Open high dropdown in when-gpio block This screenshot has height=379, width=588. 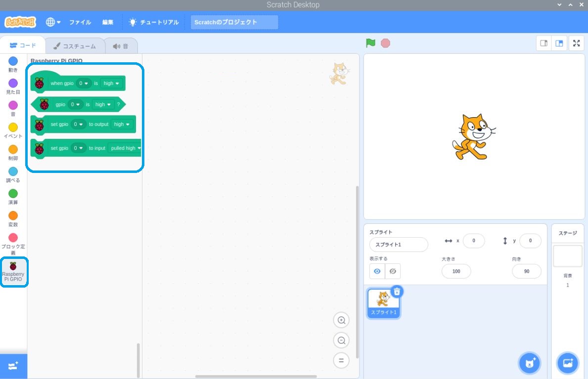tap(111, 83)
